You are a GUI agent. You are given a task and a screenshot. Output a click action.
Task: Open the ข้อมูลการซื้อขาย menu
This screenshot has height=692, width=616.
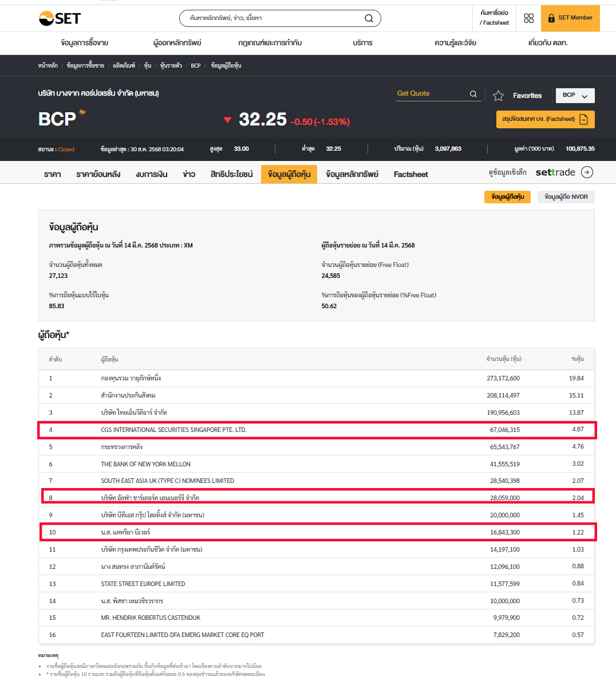click(x=84, y=43)
